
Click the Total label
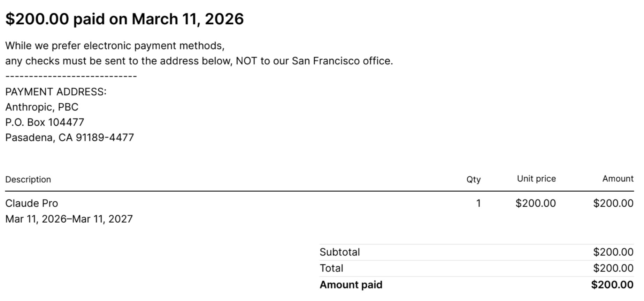331,268
